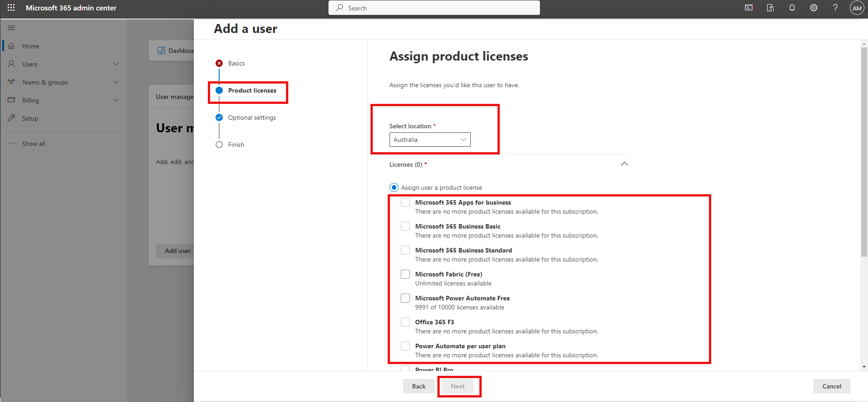Open the Cloud Shell icon in header
Viewport: 868px width, 402px height.
pyautogui.click(x=749, y=8)
